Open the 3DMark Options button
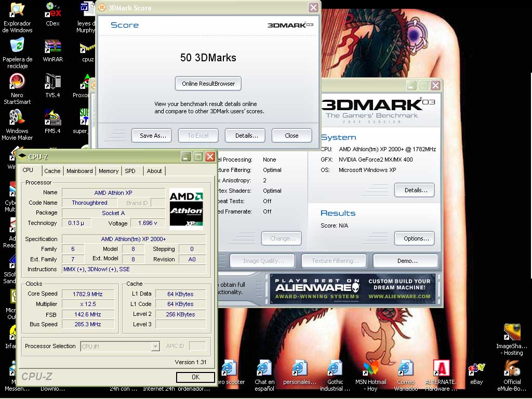The width and height of the screenshot is (532, 399). [416, 238]
